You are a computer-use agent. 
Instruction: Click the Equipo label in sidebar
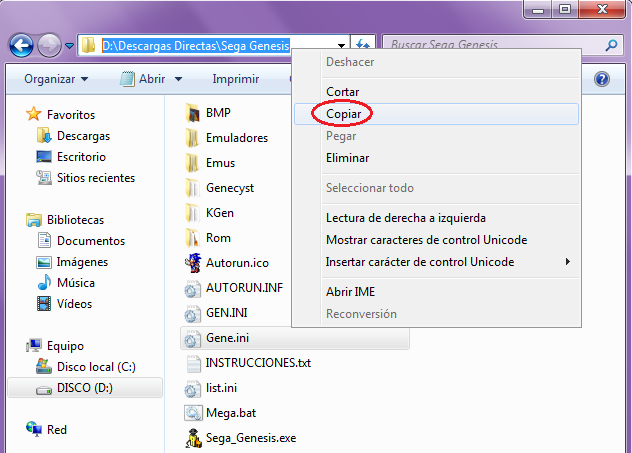tap(65, 346)
